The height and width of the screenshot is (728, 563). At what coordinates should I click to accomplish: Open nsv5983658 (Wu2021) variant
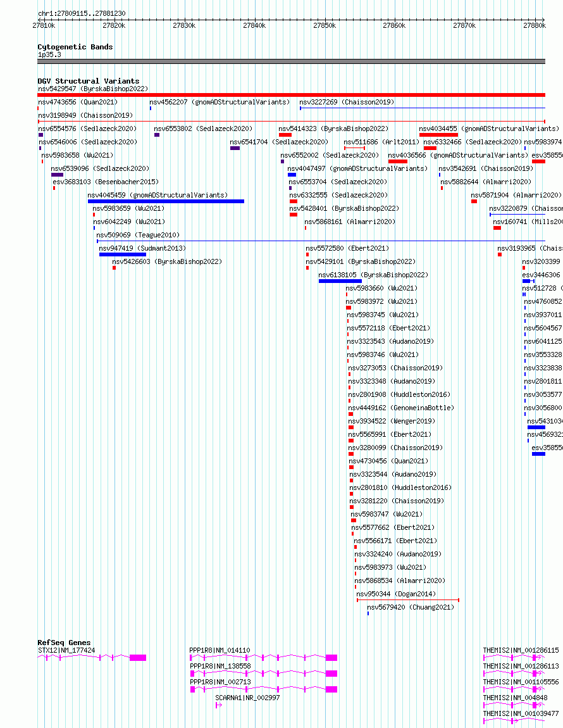coord(78,155)
